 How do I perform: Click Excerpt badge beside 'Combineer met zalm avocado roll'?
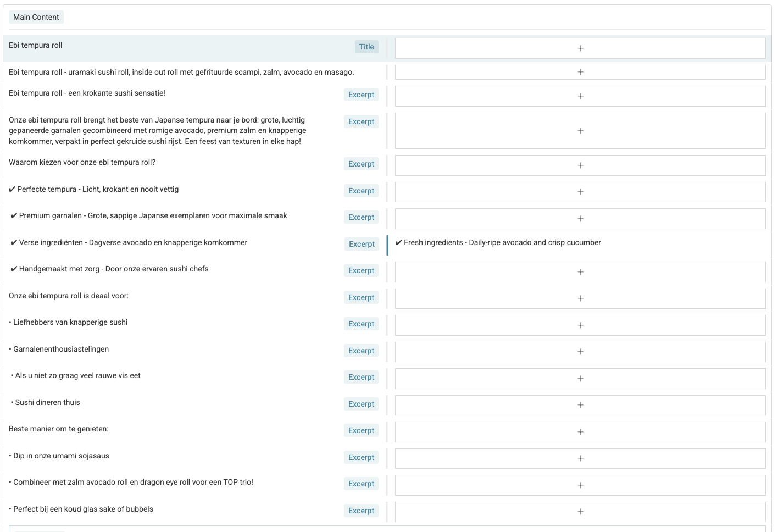[361, 484]
